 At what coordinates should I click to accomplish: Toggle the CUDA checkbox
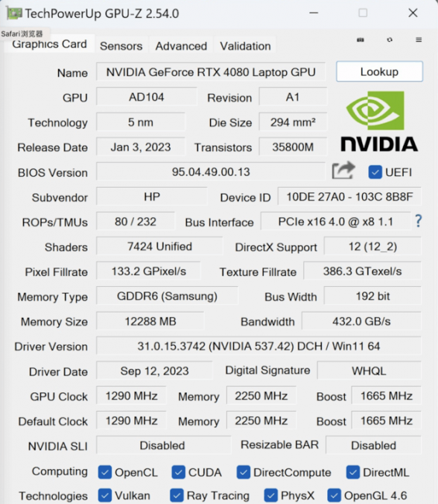(x=178, y=472)
